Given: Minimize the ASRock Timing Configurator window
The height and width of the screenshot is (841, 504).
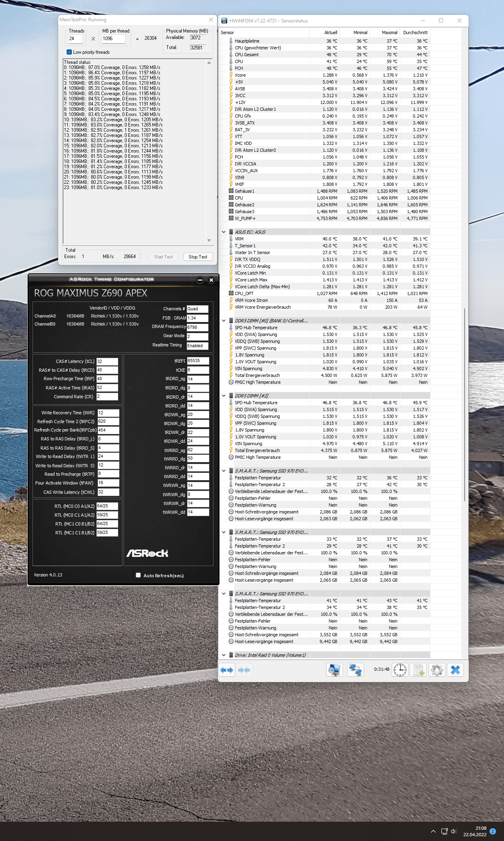Looking at the screenshot, I should click(x=200, y=280).
